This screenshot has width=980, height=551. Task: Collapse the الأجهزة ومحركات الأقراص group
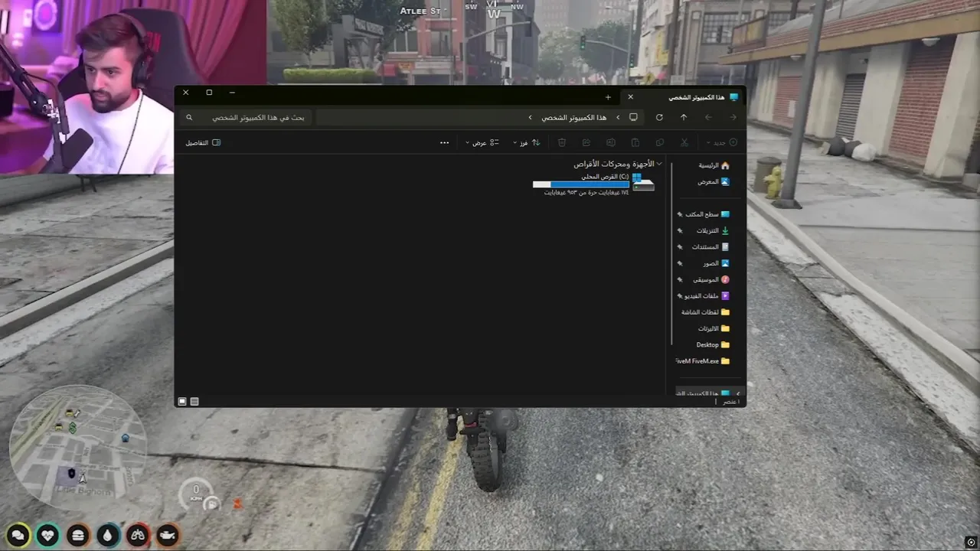(x=659, y=164)
